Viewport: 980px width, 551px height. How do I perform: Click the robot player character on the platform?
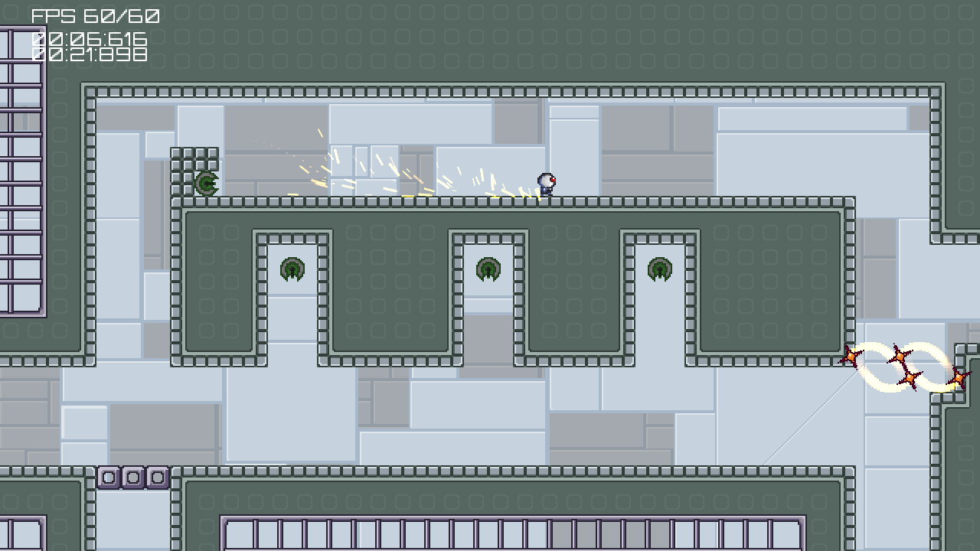(x=546, y=184)
